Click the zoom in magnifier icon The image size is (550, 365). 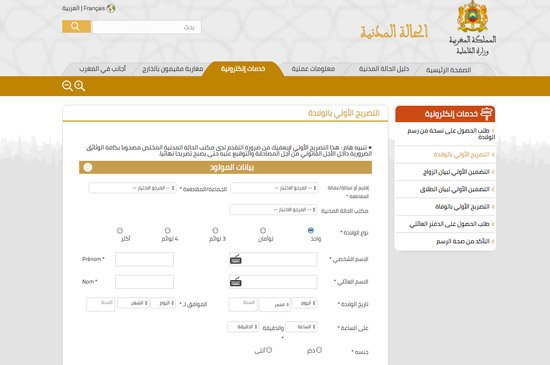pos(80,86)
